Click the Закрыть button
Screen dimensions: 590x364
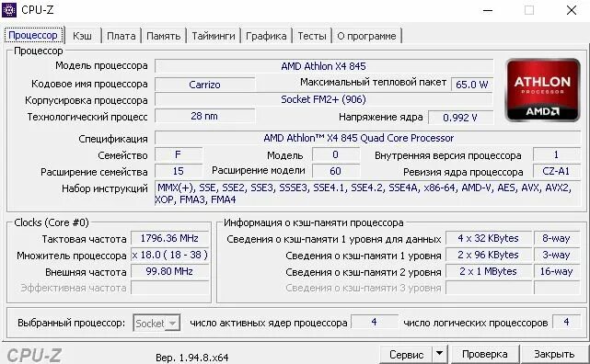click(554, 354)
